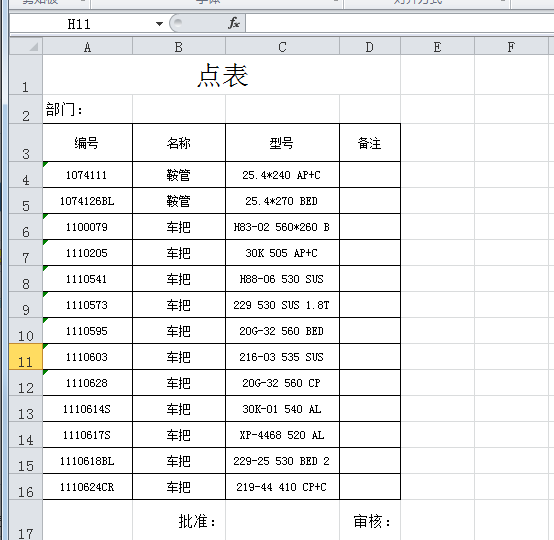Click the 批准: cell
This screenshot has height=540, width=554.
(x=179, y=520)
